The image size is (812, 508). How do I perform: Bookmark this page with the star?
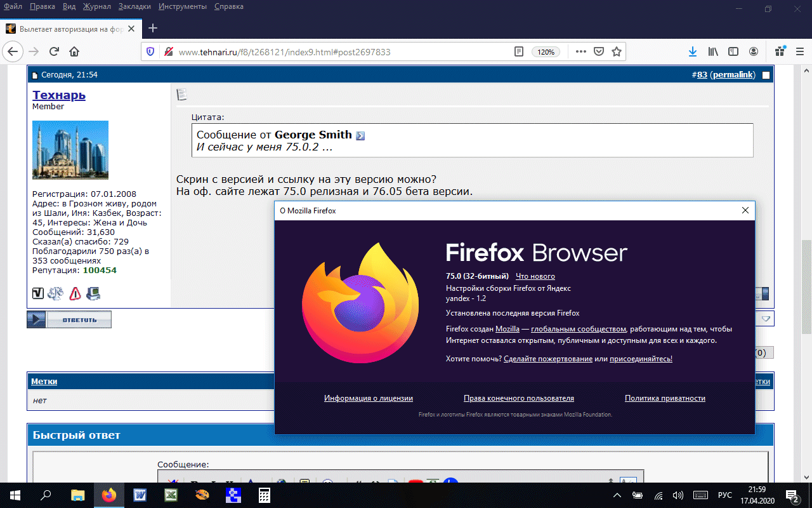coord(616,51)
